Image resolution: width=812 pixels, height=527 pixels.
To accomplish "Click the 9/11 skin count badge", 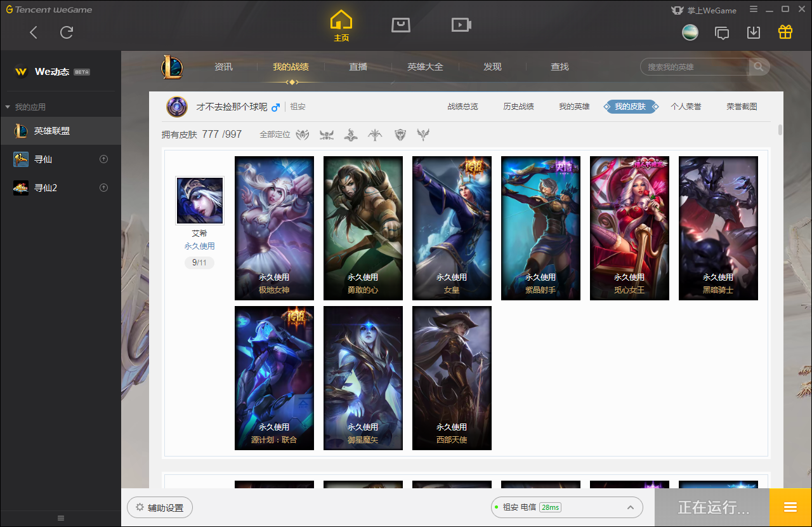I will coord(200,262).
